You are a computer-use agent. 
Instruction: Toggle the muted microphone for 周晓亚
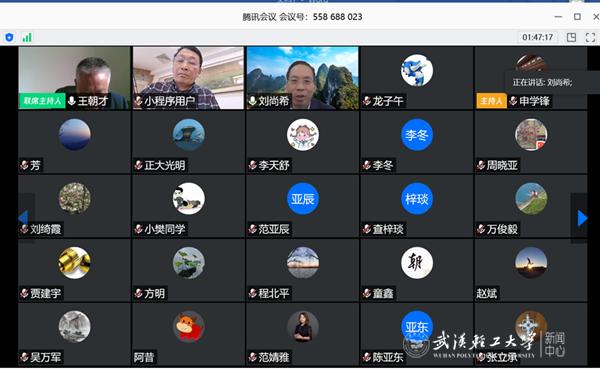coord(481,165)
